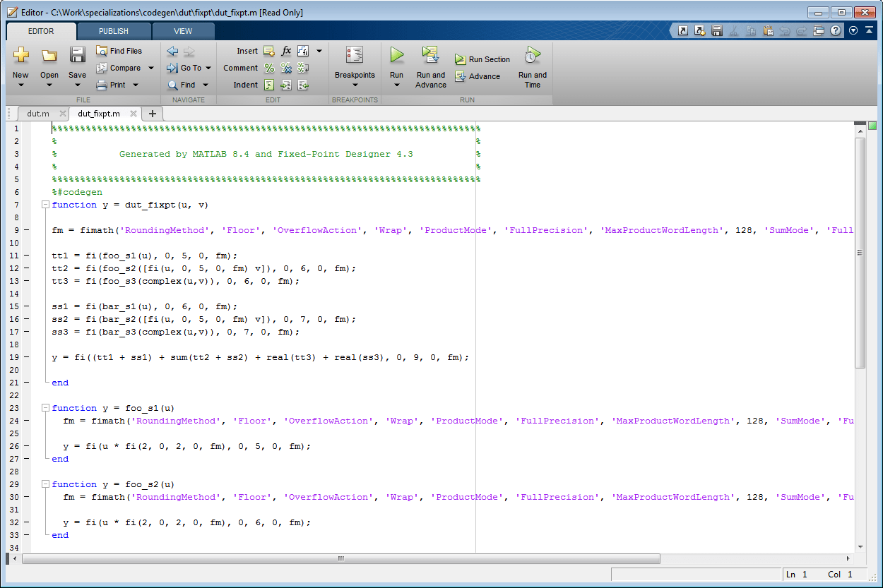Click the Go To button
Image resolution: width=883 pixels, height=588 pixels.
184,68
